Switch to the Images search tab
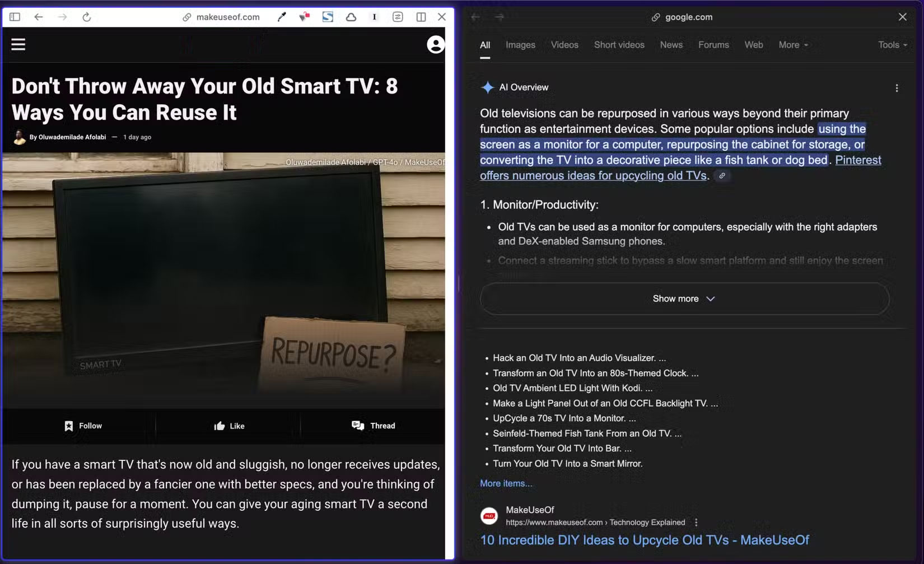 point(520,45)
